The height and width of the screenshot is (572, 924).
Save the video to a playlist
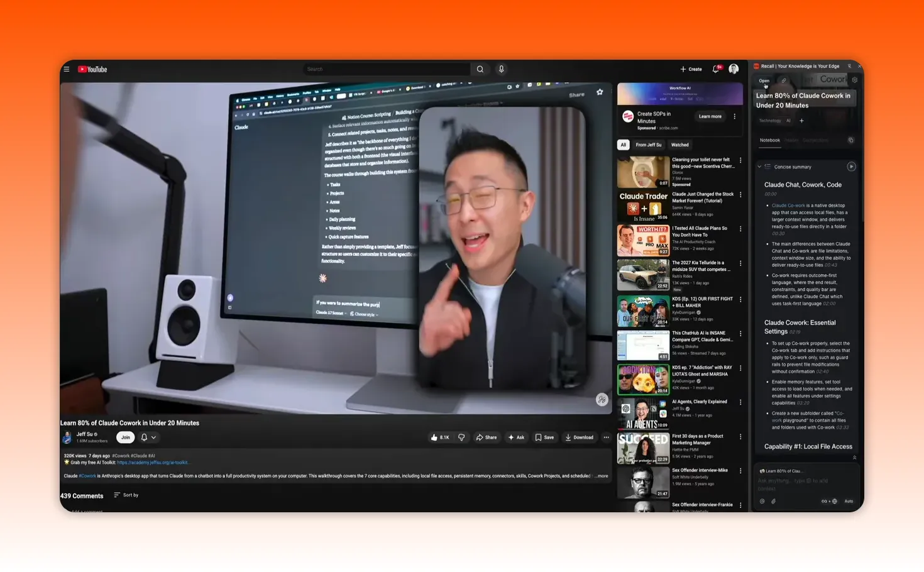pos(544,437)
